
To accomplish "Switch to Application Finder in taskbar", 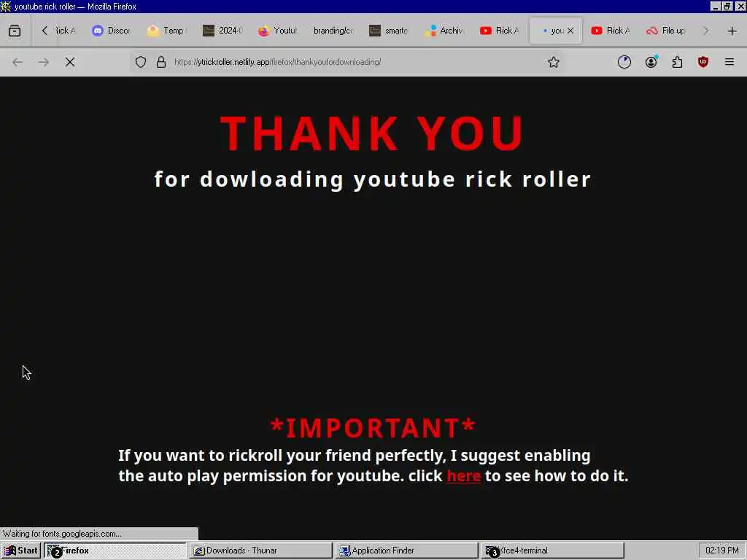I will tap(406, 551).
